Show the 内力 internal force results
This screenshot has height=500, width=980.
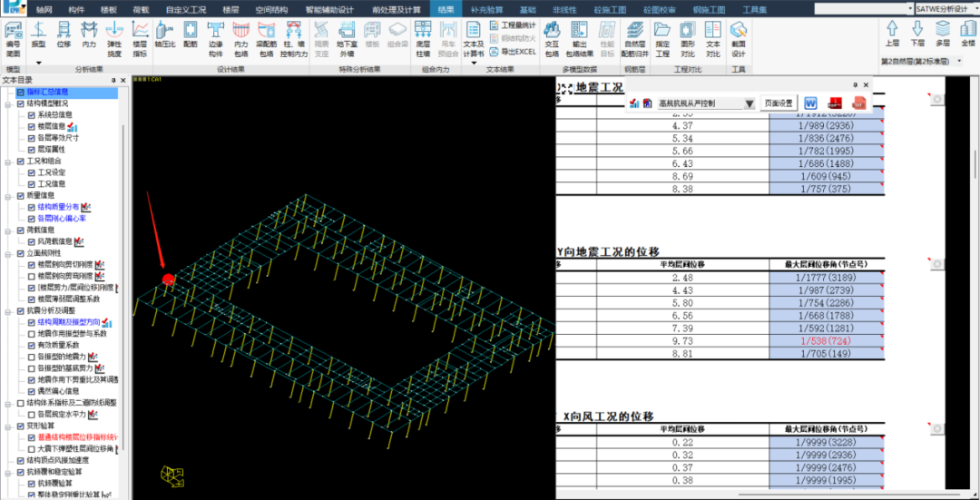pyautogui.click(x=89, y=35)
